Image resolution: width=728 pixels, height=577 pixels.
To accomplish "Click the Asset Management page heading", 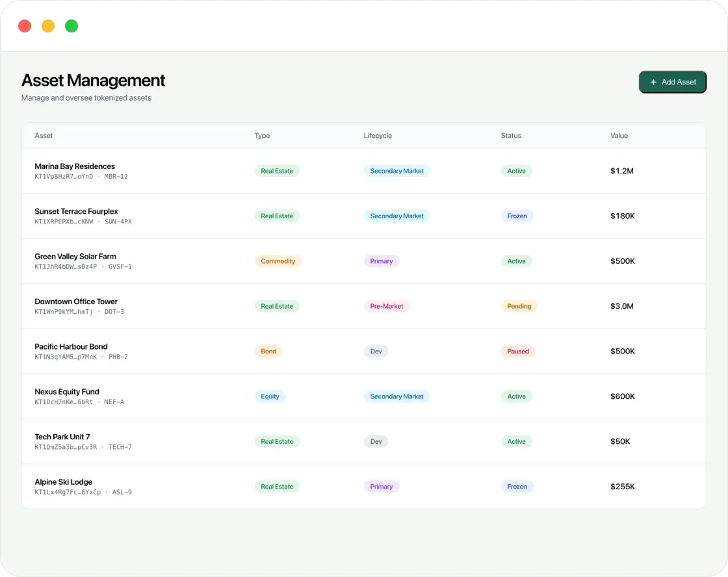I will coord(93,81).
